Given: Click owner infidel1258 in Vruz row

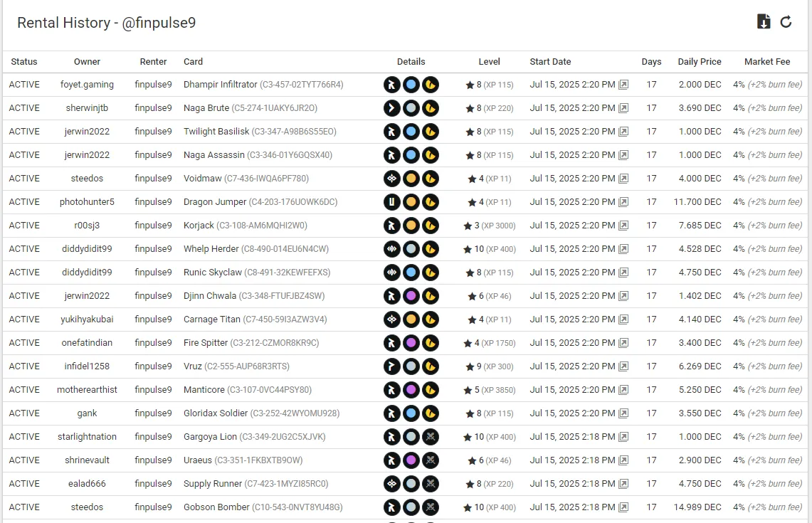Looking at the screenshot, I should (x=87, y=366).
